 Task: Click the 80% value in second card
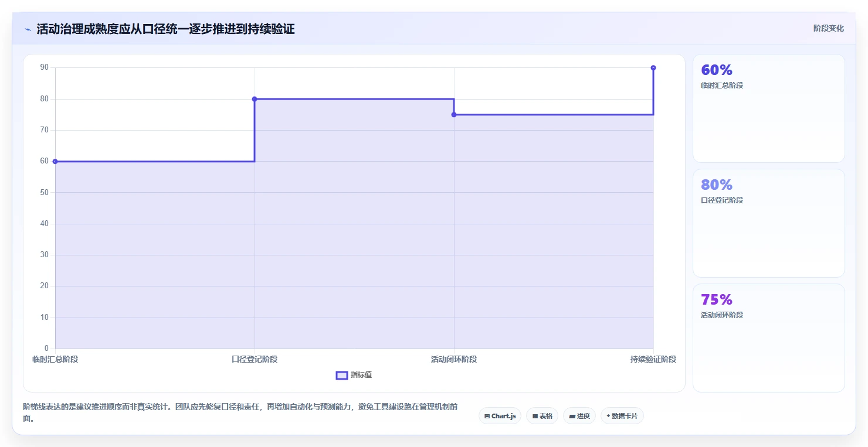(x=717, y=185)
